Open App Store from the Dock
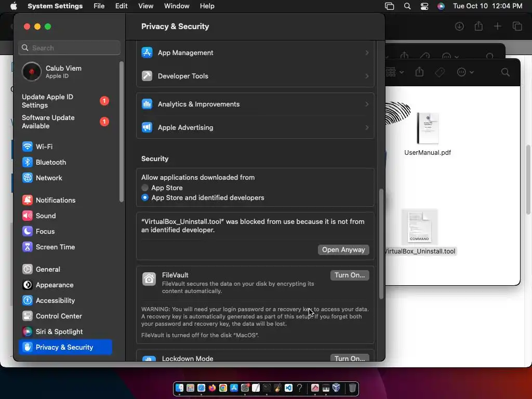The width and height of the screenshot is (532, 399). (234, 388)
